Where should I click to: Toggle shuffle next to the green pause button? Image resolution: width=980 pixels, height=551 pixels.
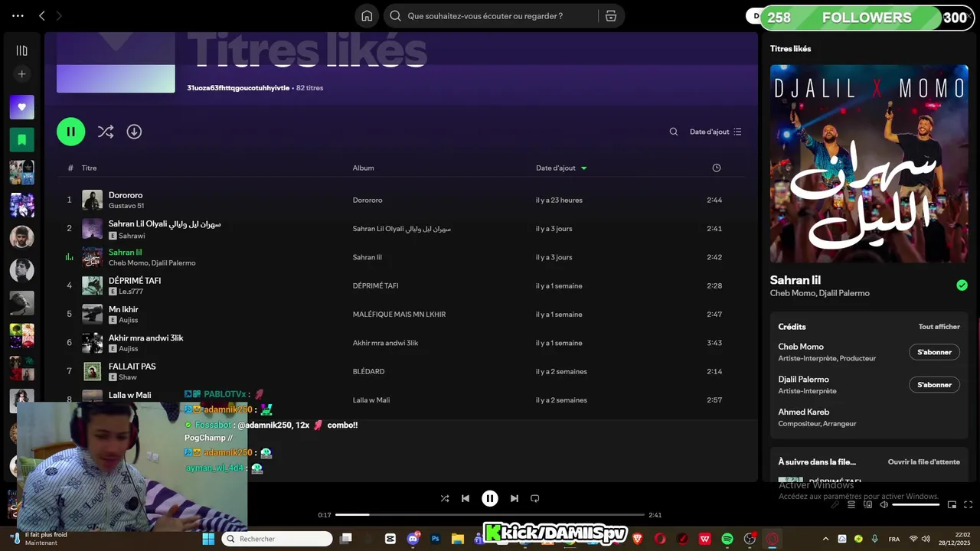pyautogui.click(x=106, y=132)
